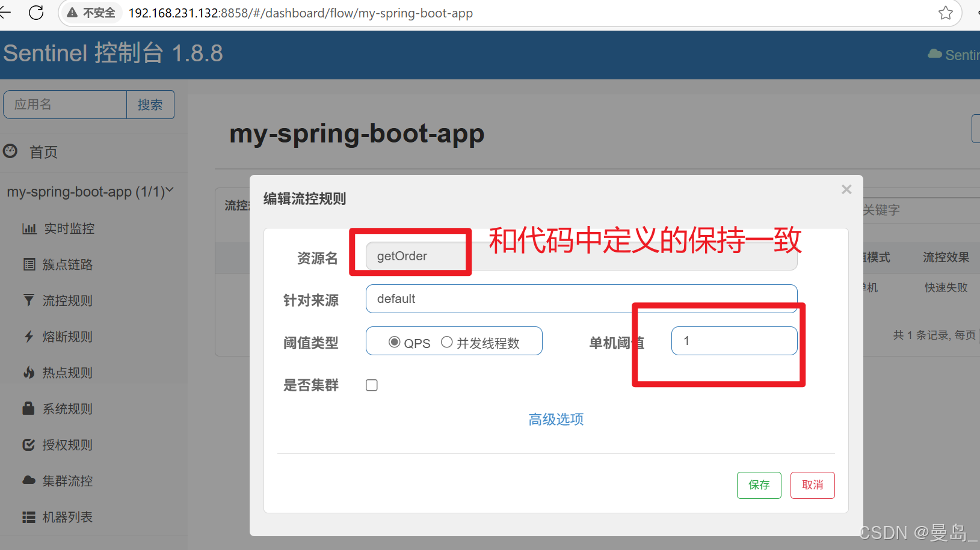Open 实时监控 menu item
The image size is (980, 550).
[69, 228]
